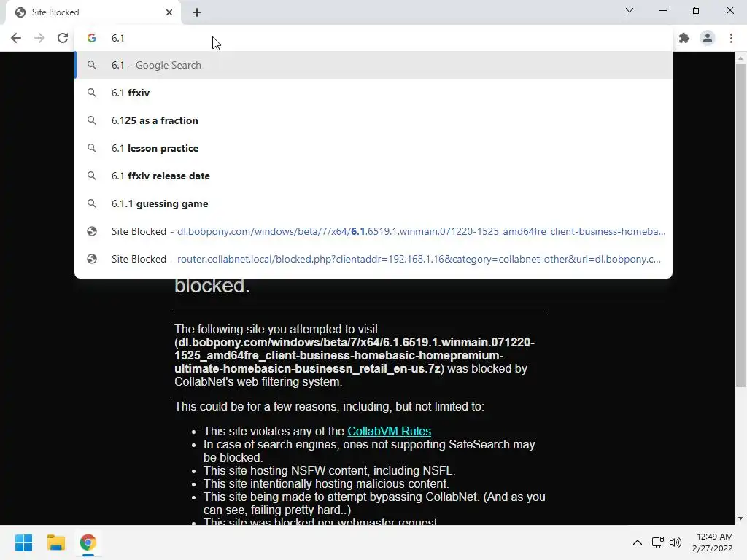Restore down the Chrome window
Screen dimensions: 747x560
coord(697,10)
